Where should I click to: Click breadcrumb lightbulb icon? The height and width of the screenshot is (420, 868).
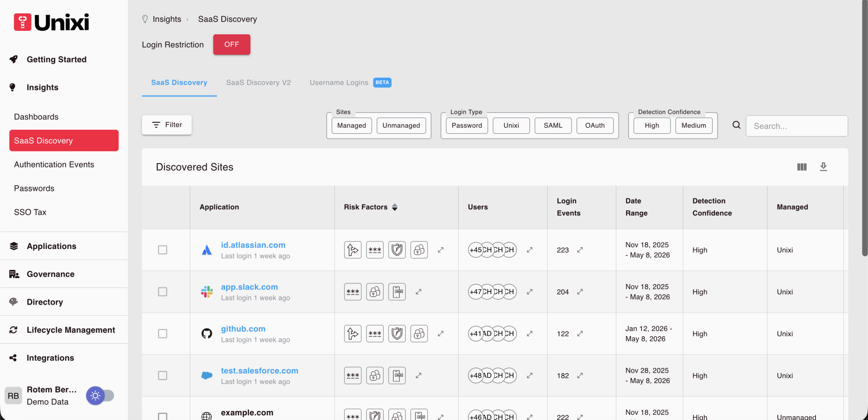coord(145,19)
